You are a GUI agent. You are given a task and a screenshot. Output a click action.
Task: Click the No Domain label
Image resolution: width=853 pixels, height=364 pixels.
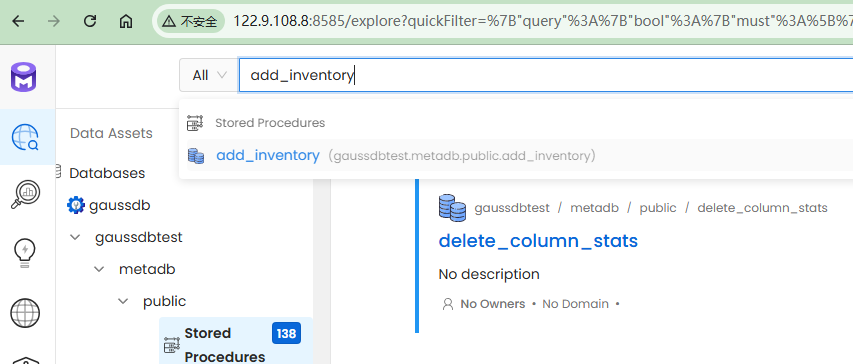pos(575,304)
